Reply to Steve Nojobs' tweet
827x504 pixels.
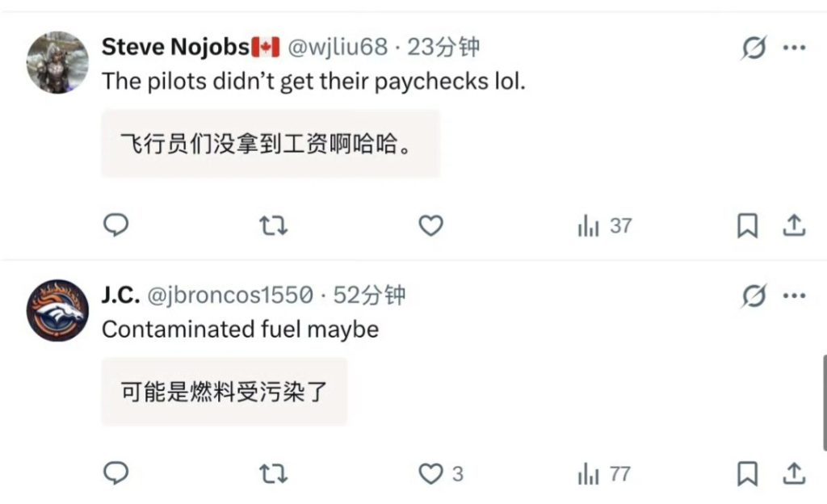pos(115,225)
